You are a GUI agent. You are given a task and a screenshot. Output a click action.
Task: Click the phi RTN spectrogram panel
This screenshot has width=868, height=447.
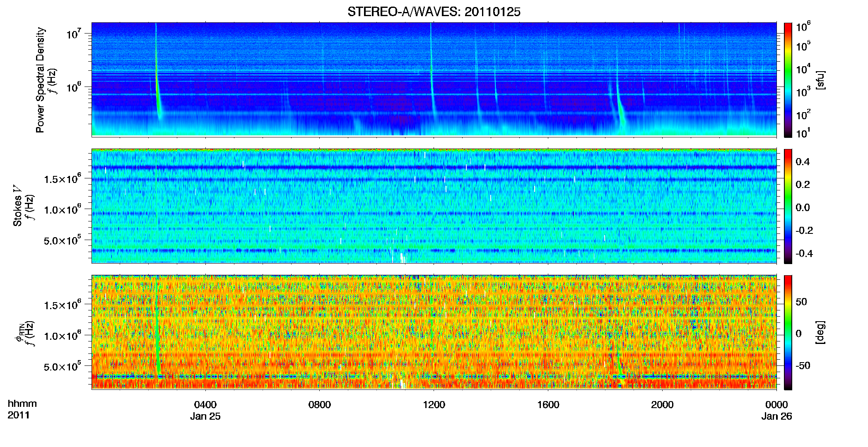(x=434, y=332)
